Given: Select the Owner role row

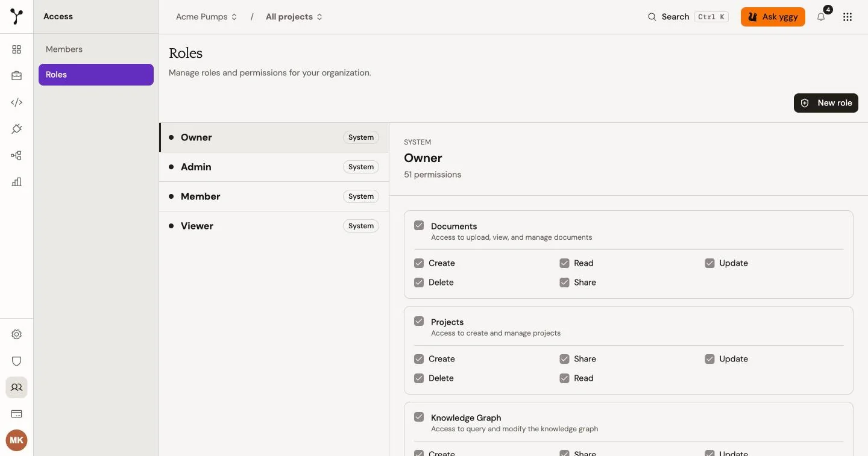Looking at the screenshot, I should tap(274, 137).
